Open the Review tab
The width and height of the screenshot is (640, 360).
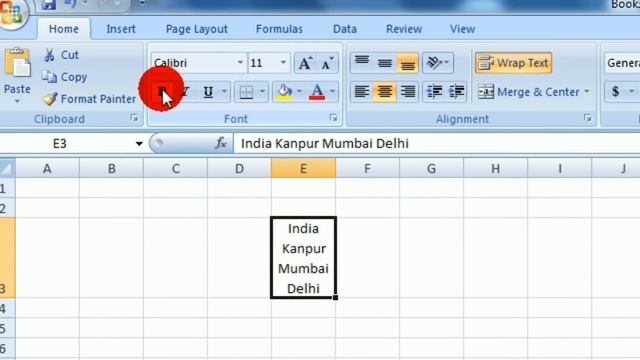pos(404,29)
